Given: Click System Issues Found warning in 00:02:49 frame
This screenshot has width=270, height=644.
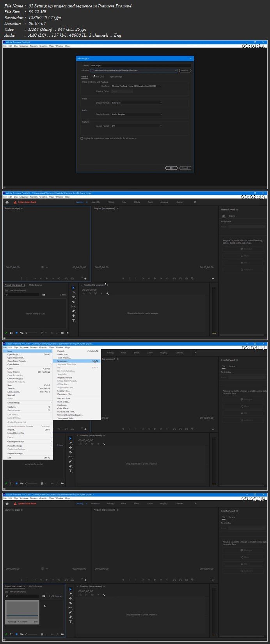Looking at the screenshot, I should 25,202.
